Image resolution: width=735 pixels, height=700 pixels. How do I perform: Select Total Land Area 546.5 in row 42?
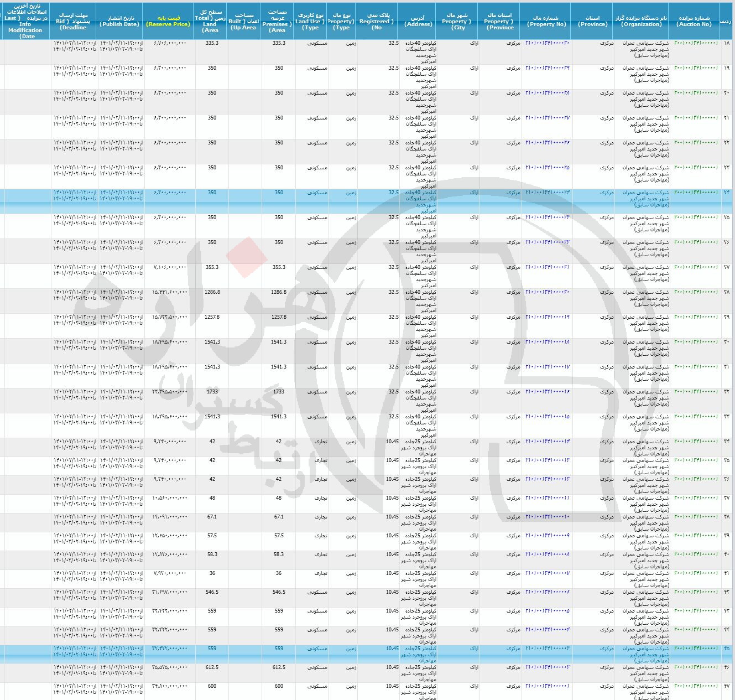tap(212, 592)
